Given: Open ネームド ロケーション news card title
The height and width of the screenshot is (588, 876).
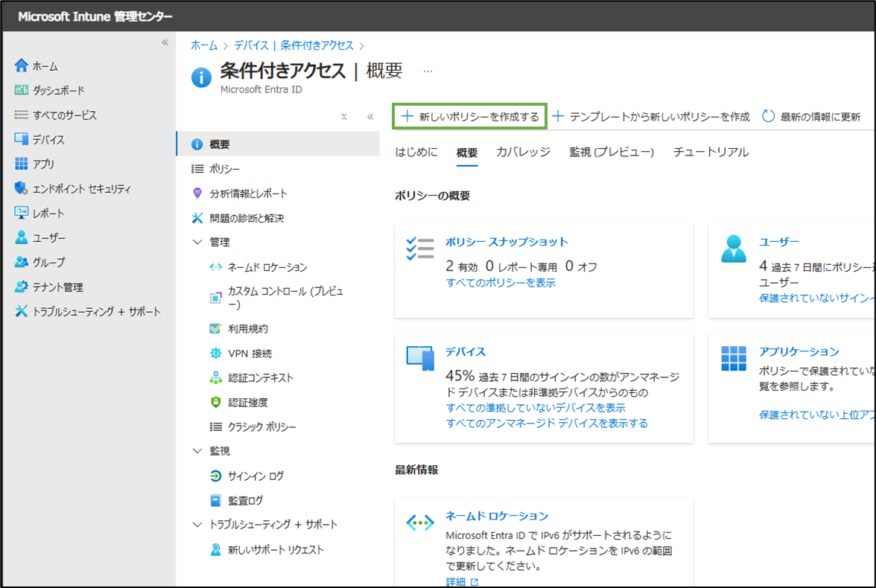Looking at the screenshot, I should pos(497,516).
